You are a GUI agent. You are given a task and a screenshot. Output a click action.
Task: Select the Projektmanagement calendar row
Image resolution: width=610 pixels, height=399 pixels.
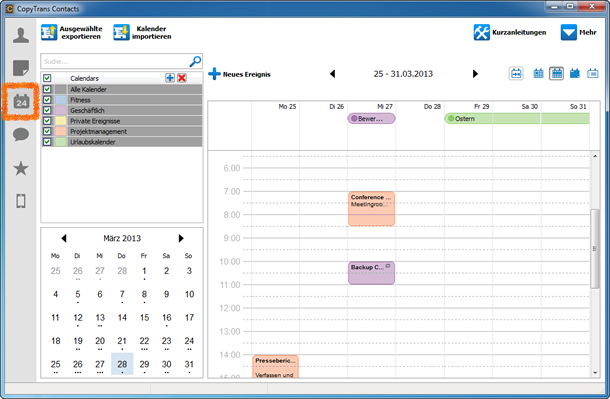(x=122, y=131)
